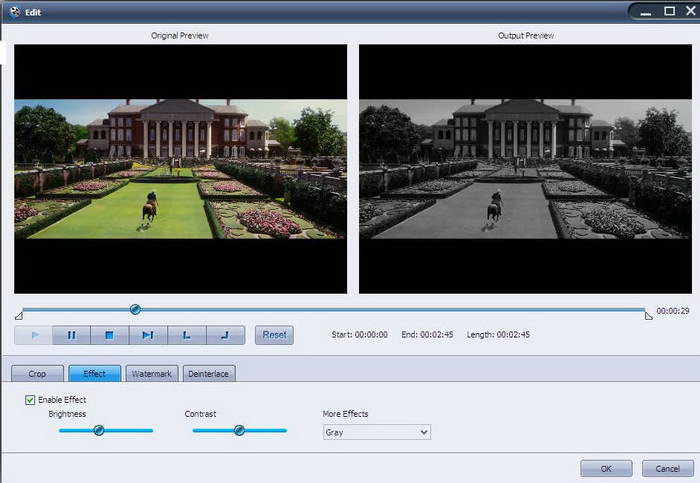Pause the video preview

(x=71, y=335)
